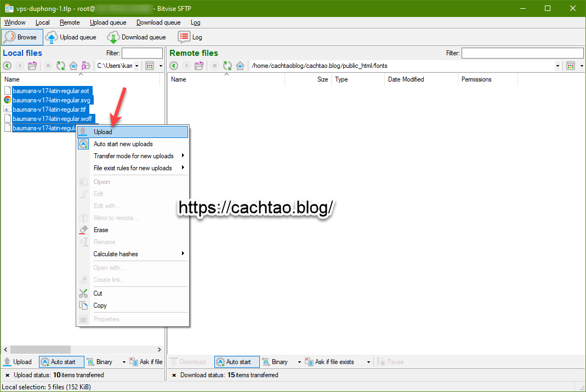The height and width of the screenshot is (392, 586).
Task: Open the Download queue menu
Action: (x=158, y=22)
